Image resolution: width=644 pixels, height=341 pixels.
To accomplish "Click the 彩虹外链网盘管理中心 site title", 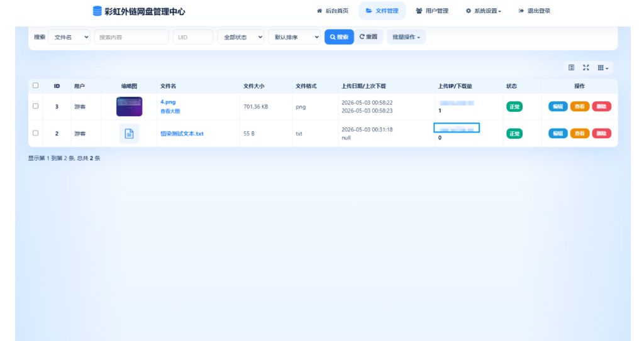I will 145,11.
